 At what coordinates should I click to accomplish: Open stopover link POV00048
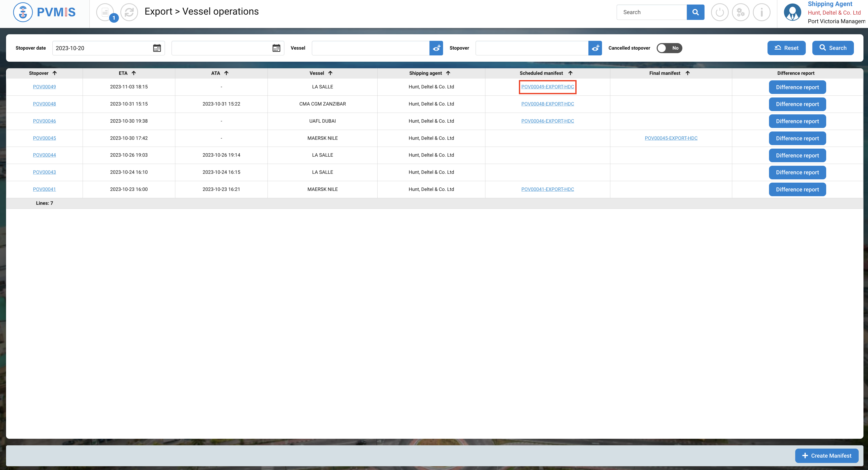45,104
